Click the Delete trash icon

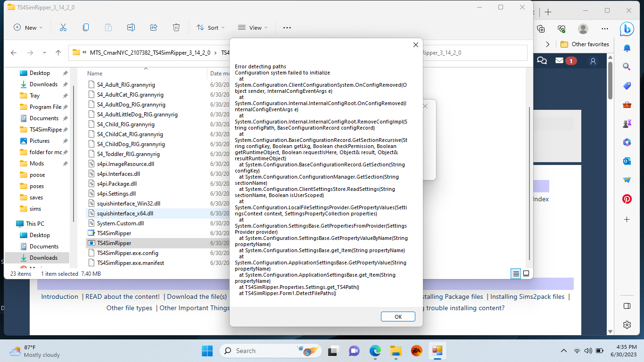176,27
